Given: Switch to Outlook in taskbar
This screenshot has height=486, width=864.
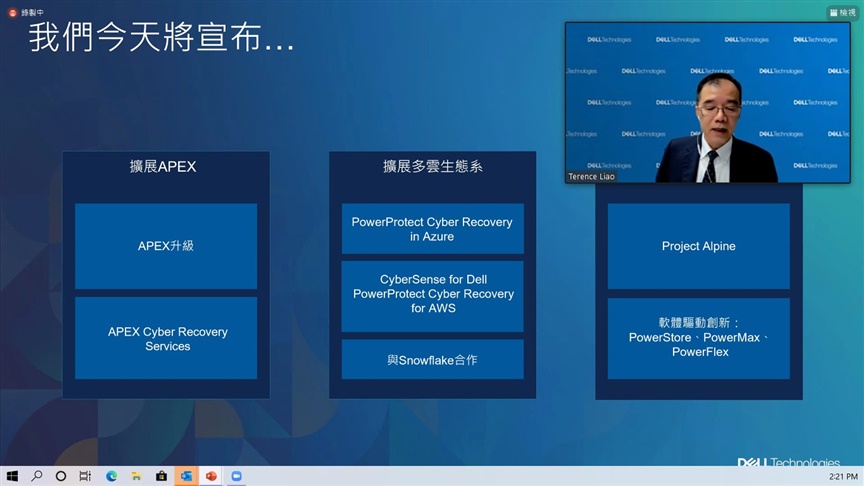Looking at the screenshot, I should coord(186,476).
